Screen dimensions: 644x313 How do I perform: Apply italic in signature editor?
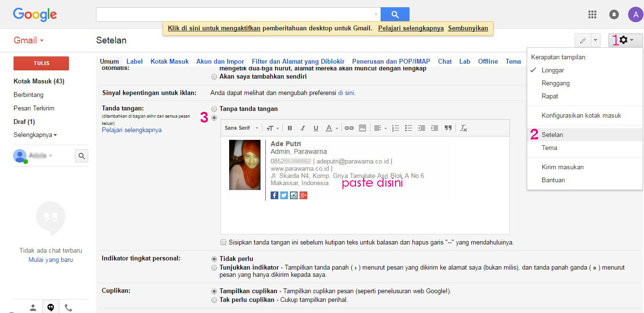pos(303,128)
